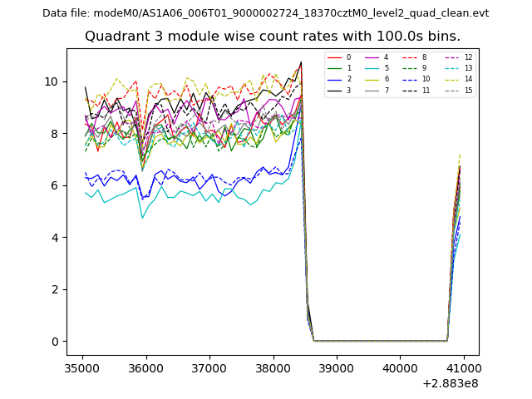
Task: Click the y-axis tick label 6
Action: 54,185
